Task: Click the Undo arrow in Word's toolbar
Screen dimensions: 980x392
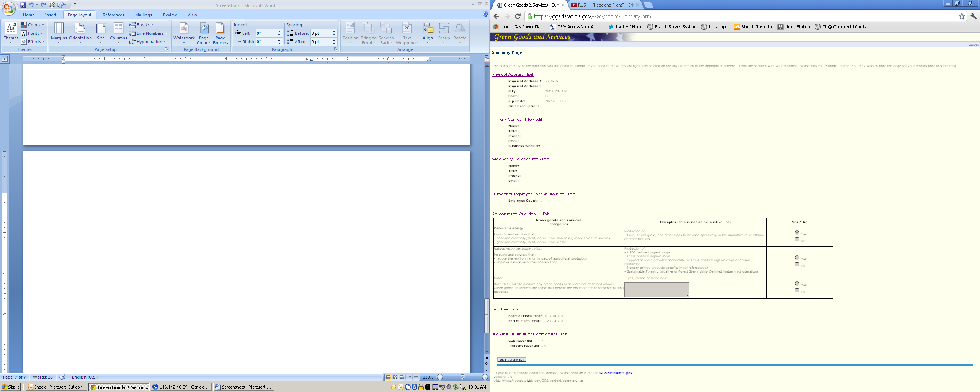Action: click(31, 5)
